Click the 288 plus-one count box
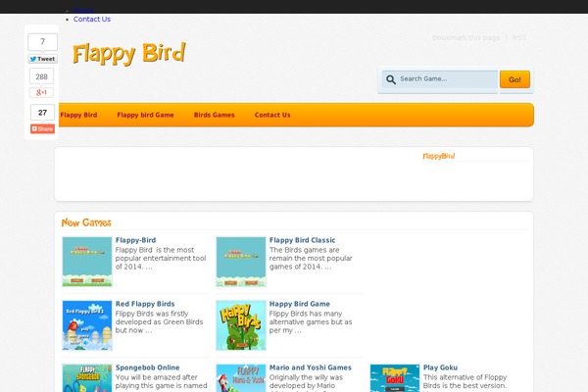 click(x=41, y=76)
